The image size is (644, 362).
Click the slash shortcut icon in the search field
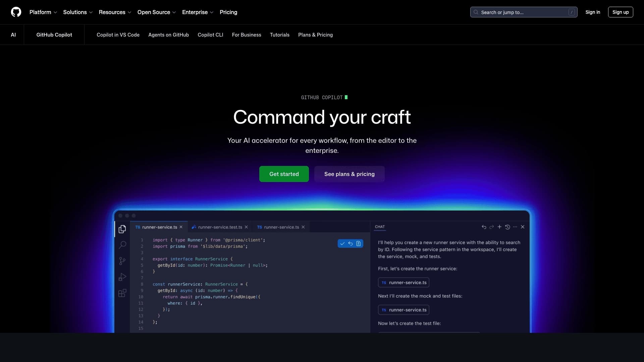[572, 12]
